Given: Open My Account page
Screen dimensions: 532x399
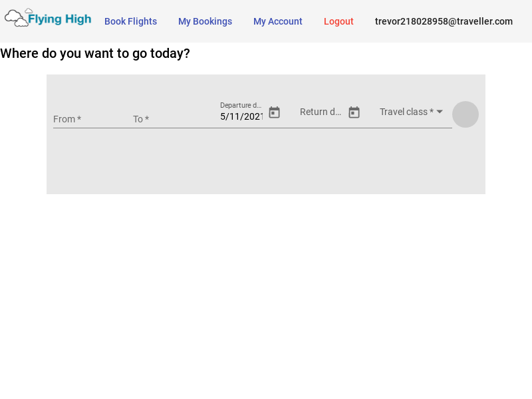Looking at the screenshot, I should [277, 21].
